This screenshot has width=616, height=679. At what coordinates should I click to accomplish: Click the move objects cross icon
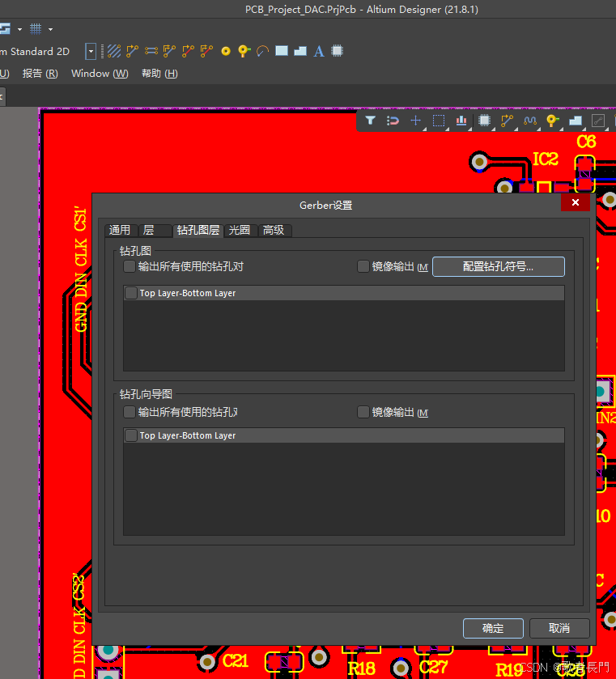pos(416,121)
